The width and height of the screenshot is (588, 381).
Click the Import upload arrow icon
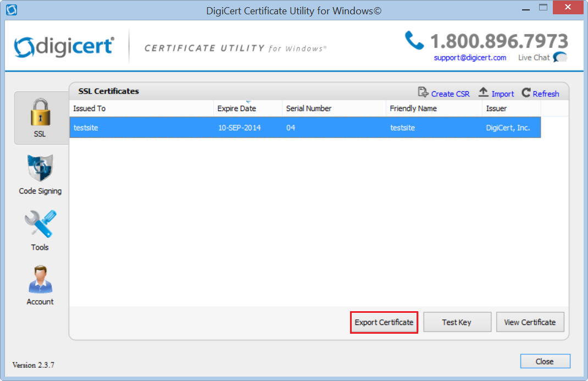pyautogui.click(x=484, y=93)
